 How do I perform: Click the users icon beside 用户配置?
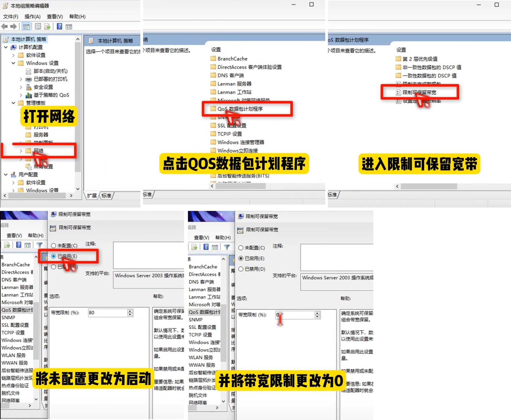coord(13,175)
